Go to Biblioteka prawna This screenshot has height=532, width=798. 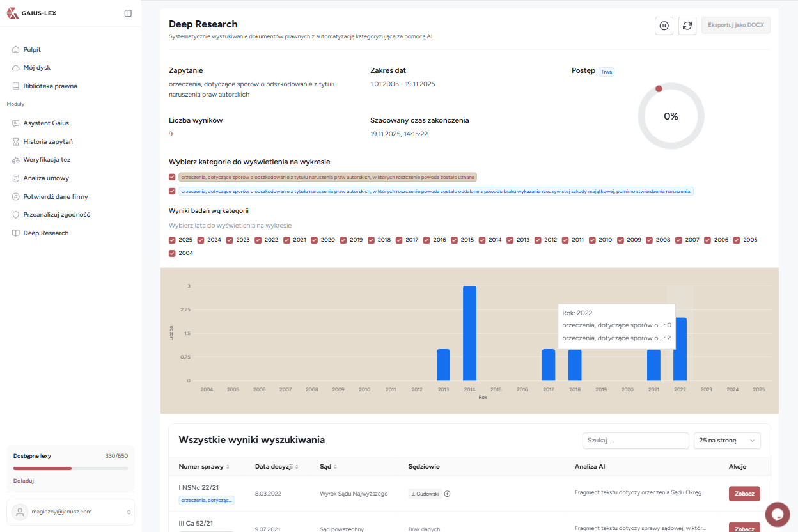(50, 86)
